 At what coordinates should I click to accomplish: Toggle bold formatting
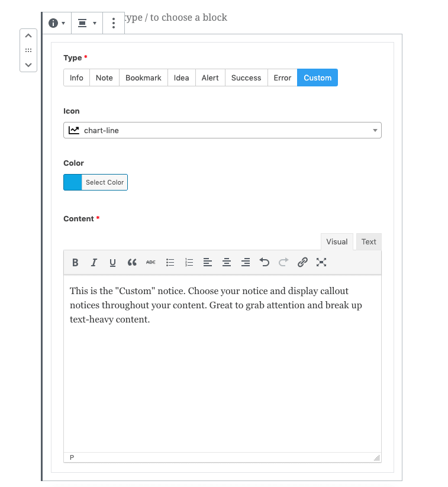pyautogui.click(x=75, y=263)
